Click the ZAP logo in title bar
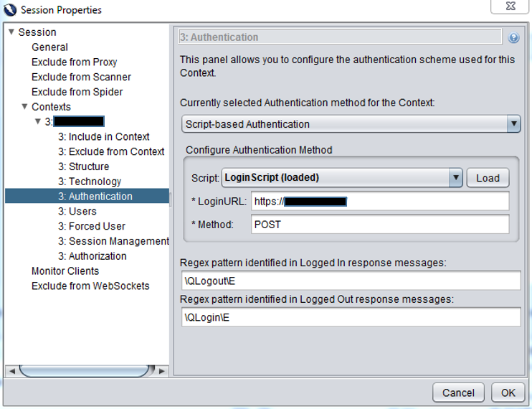The image size is (532, 409). point(9,9)
